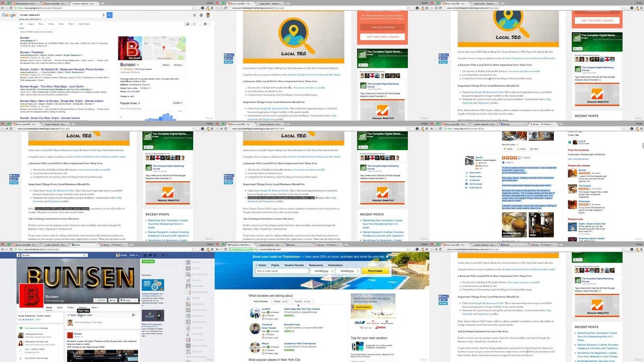Viewport: 644px width, 362px height.
Task: Select Photo / Video in Facebook composer
Action: click(85, 315)
